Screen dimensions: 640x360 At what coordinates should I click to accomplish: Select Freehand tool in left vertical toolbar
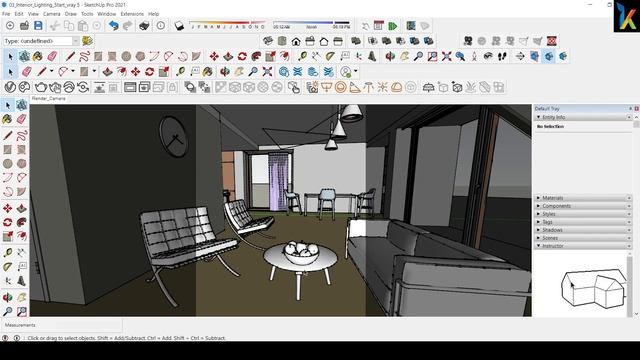(22, 135)
